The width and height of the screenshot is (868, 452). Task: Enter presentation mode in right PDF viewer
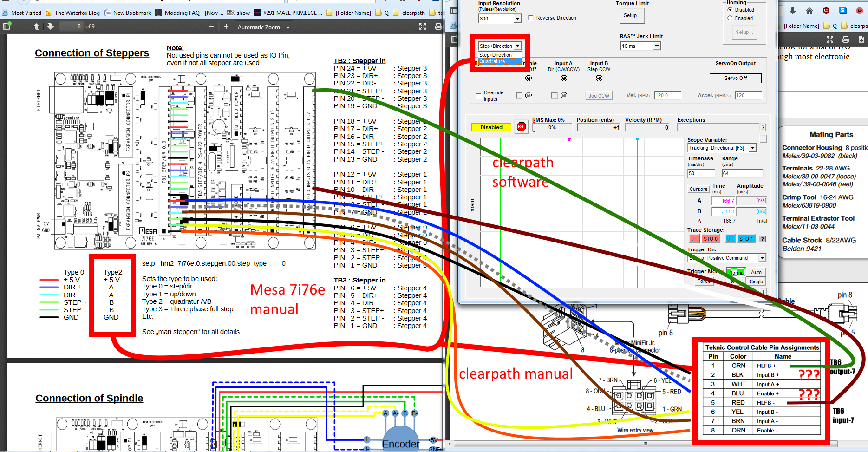[830, 39]
